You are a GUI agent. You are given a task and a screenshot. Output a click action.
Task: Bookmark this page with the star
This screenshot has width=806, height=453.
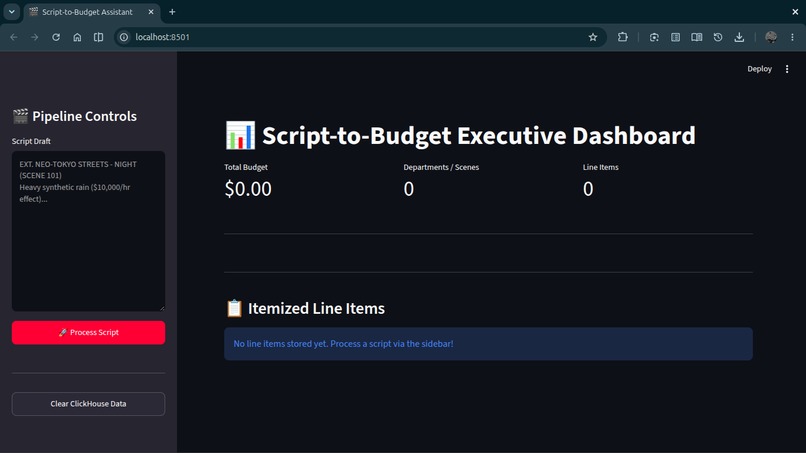coord(593,37)
